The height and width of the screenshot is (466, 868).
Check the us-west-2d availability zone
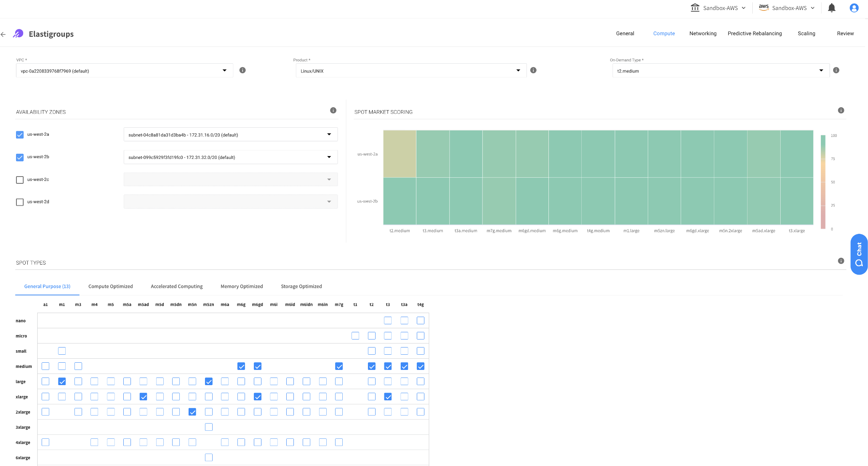(20, 202)
